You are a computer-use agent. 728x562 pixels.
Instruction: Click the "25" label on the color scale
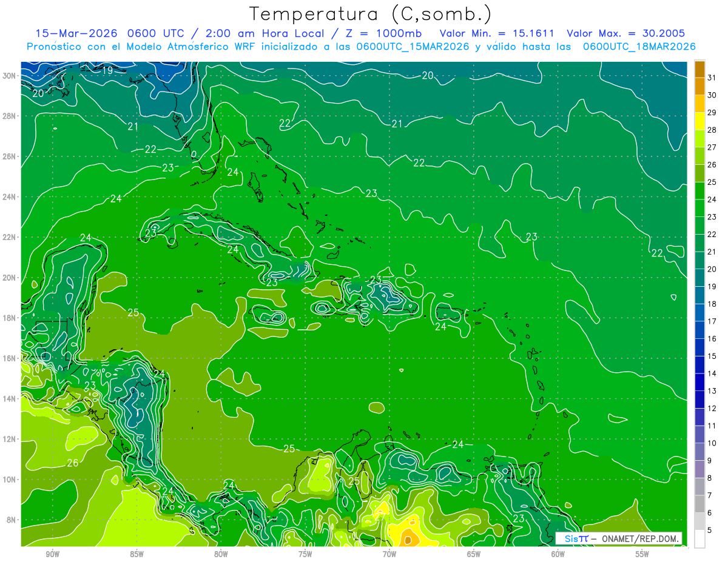[x=712, y=181]
